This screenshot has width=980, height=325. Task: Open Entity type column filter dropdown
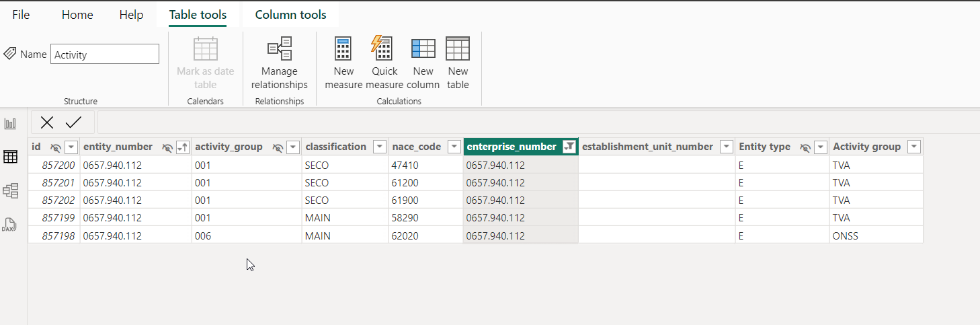820,147
